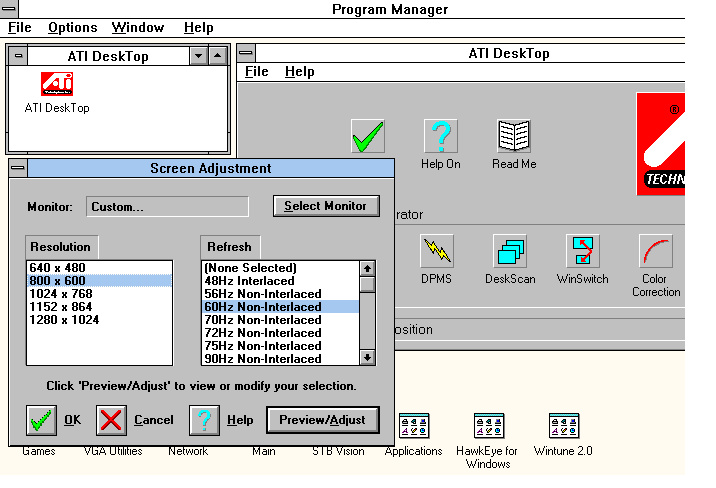This screenshot has width=716, height=488.
Task: Launch the DPMS power settings icon
Action: [x=437, y=251]
